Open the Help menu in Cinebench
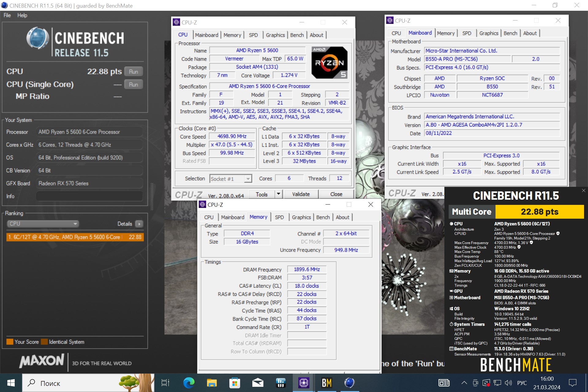The image size is (588, 392). [22, 15]
